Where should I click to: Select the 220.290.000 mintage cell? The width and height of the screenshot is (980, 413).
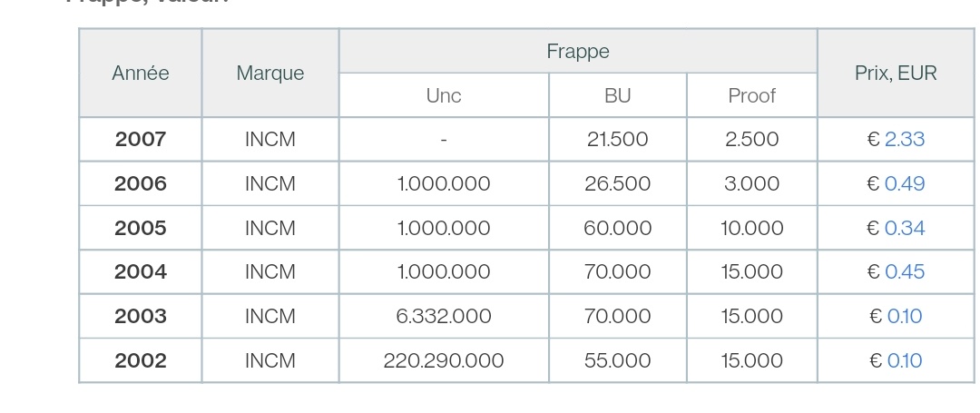444,360
